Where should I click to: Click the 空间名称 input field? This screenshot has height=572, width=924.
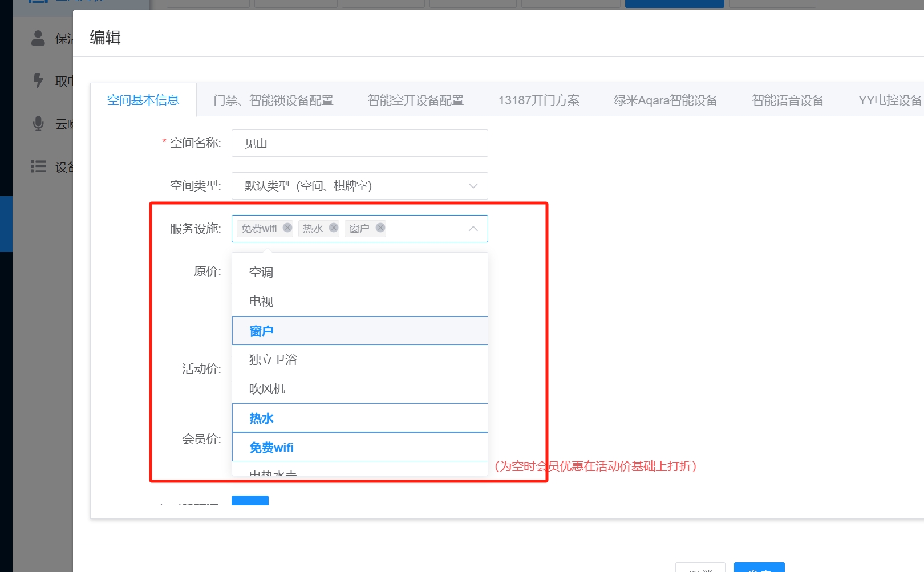tap(359, 143)
